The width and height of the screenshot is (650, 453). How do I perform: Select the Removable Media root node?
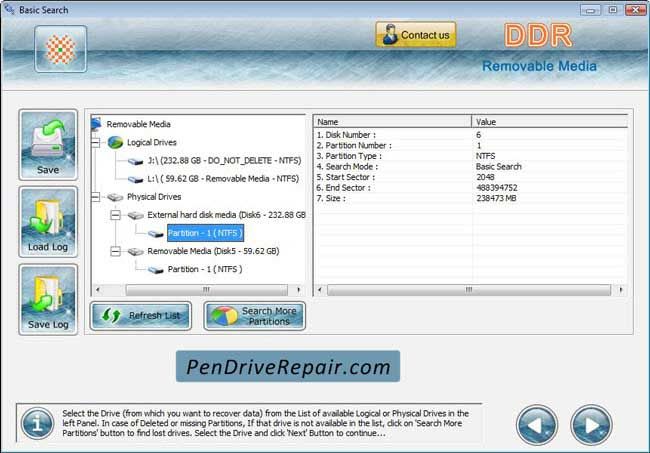138,124
